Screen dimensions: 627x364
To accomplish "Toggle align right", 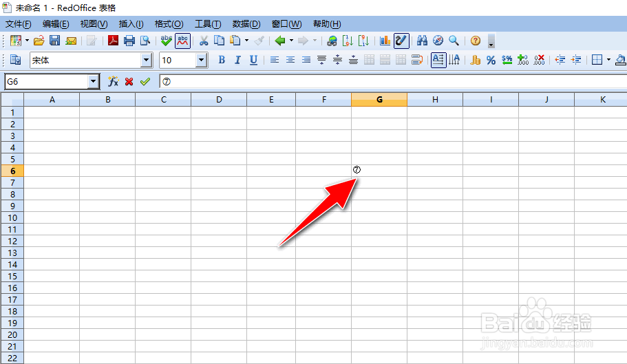I will [x=306, y=60].
